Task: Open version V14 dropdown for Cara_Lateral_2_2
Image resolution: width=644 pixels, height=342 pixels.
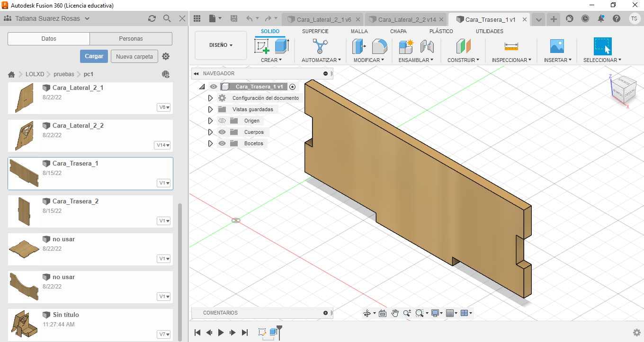Action: click(162, 145)
